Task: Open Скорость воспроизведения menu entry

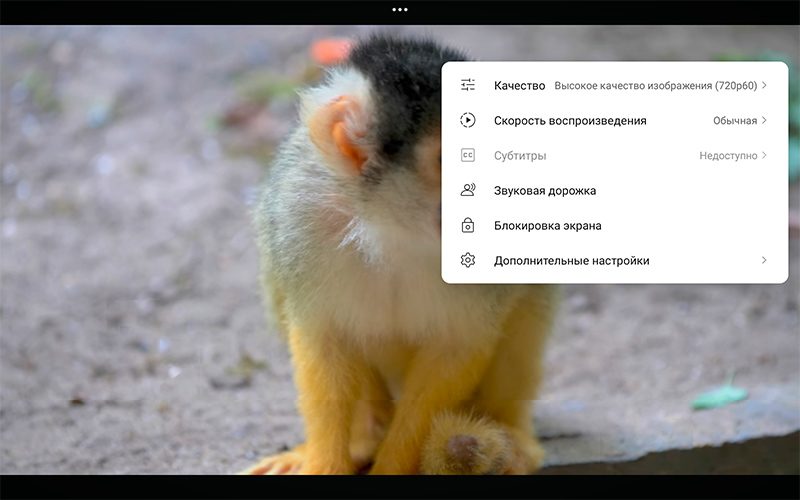Action: (x=570, y=121)
